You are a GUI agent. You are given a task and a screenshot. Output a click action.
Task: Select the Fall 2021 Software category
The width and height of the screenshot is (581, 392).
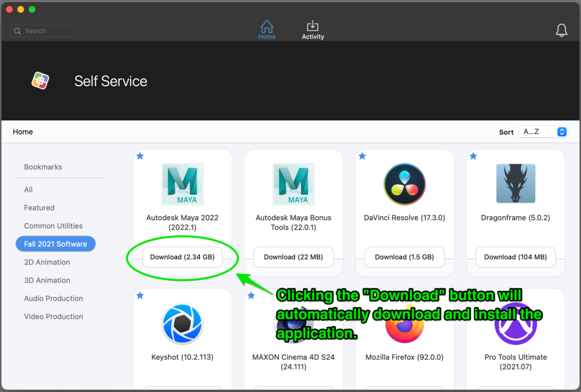click(56, 244)
